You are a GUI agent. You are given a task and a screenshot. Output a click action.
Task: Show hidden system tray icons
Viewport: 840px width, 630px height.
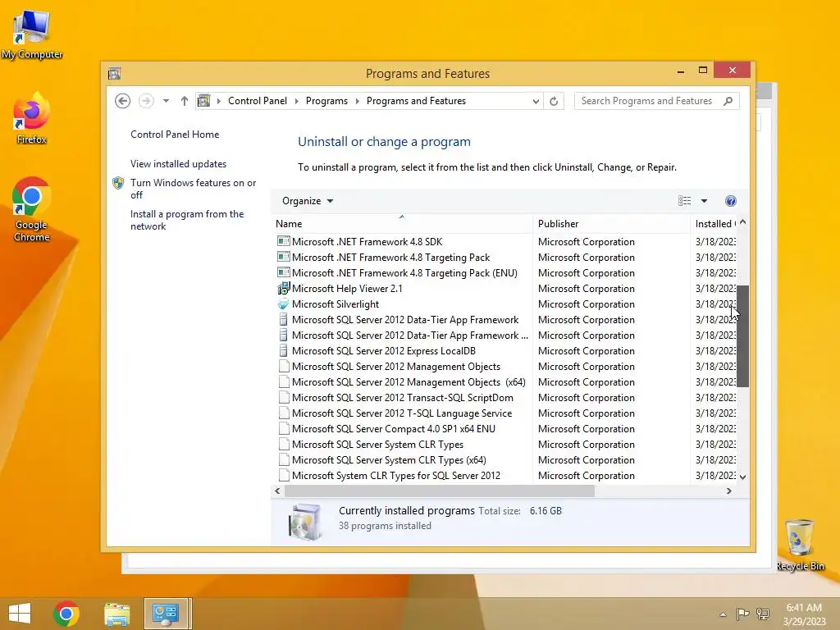point(724,614)
